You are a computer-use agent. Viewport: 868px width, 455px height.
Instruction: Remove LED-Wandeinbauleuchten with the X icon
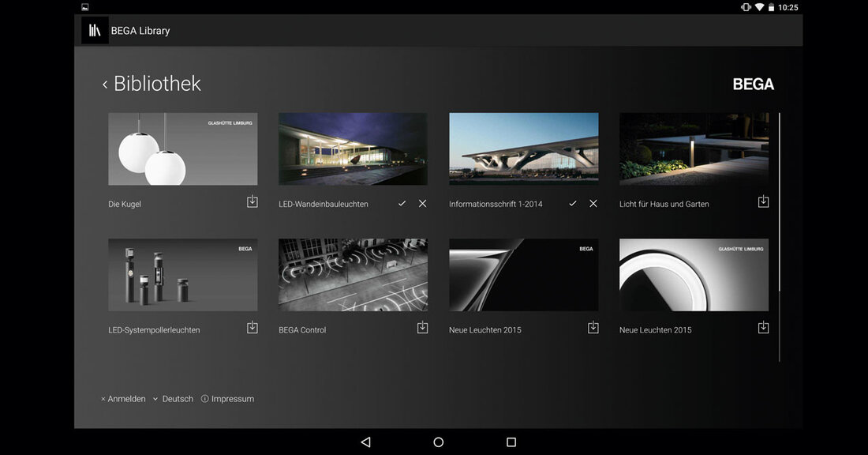[422, 203]
